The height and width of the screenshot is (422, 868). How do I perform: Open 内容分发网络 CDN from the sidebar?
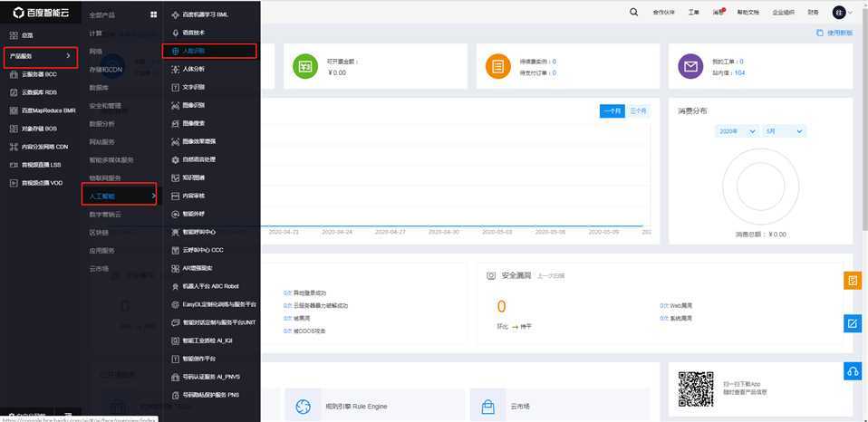tap(39, 147)
